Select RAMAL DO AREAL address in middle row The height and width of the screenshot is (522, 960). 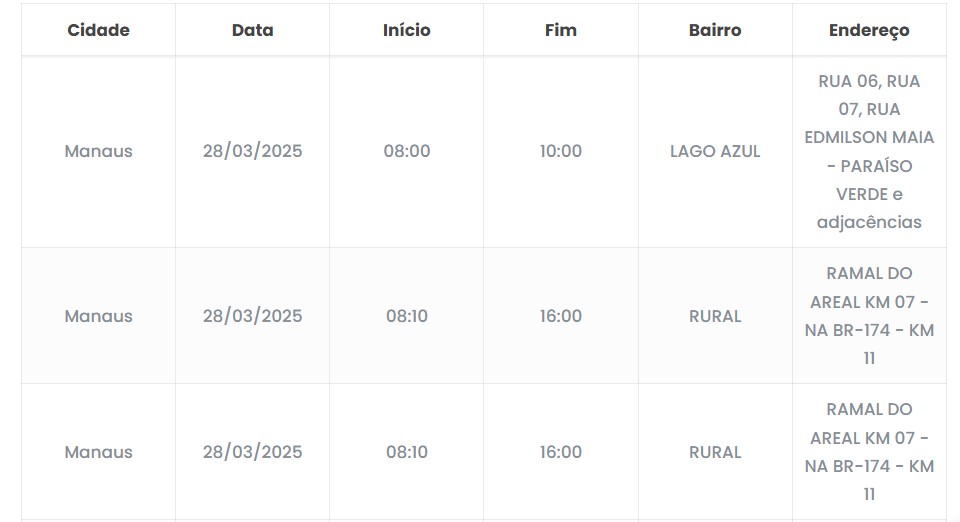tap(869, 315)
